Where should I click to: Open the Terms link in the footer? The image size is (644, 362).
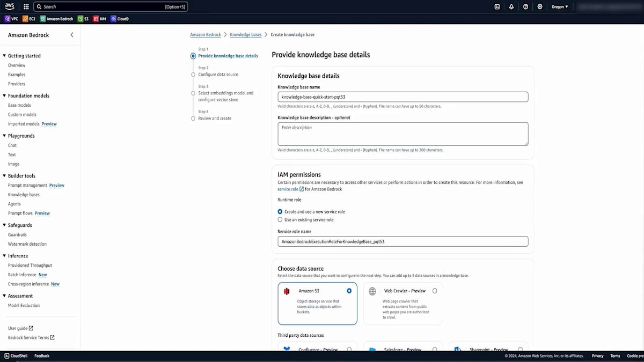[x=615, y=356]
